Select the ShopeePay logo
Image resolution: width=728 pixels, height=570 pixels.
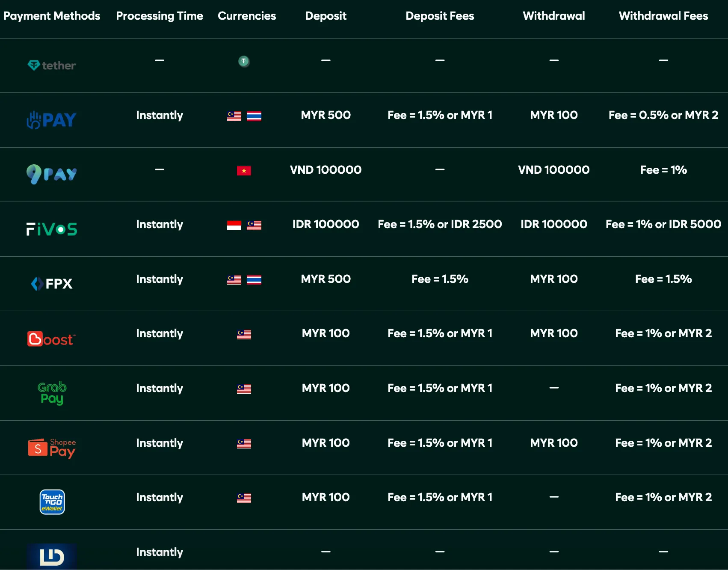[52, 448]
